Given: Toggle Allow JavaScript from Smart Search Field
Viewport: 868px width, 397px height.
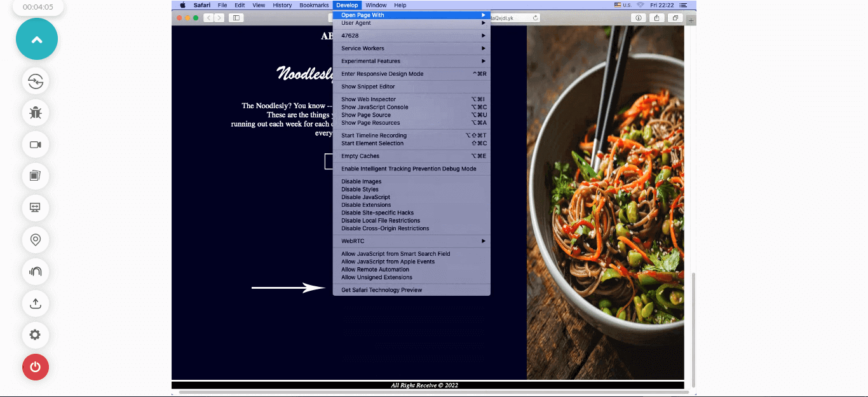Looking at the screenshot, I should point(412,254).
